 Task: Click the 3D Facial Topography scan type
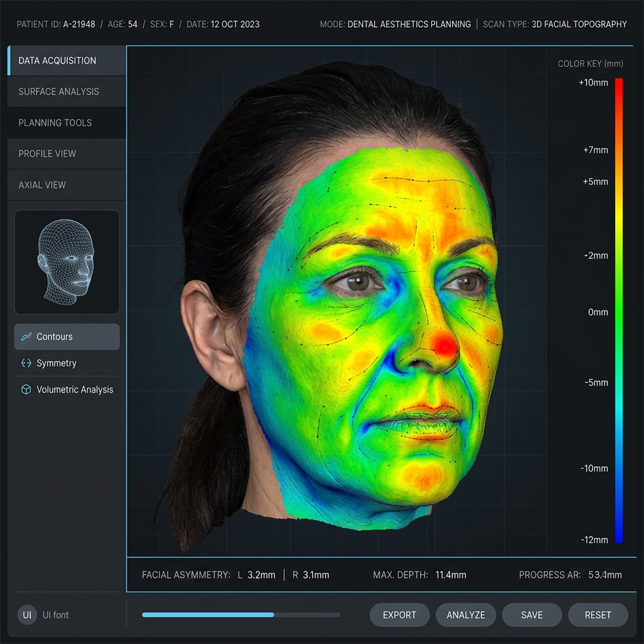(x=579, y=25)
